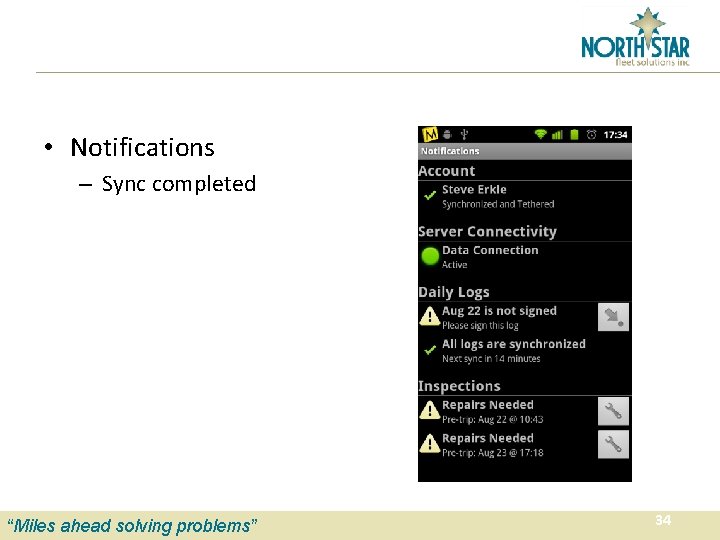Select the Steve Erkle account row
Screen dimensions: 720x540
525,197
